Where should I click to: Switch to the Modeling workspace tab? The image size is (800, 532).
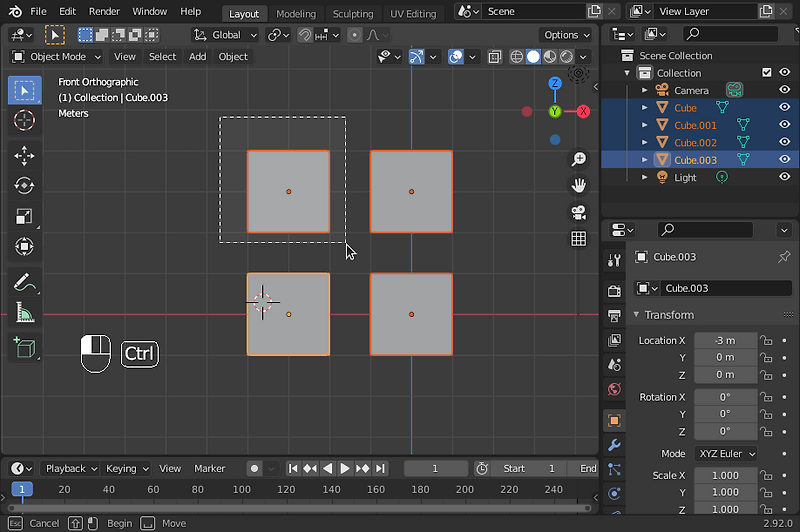296,14
